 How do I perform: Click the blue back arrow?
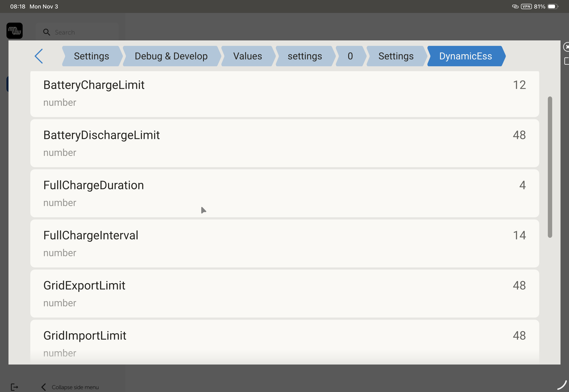coord(39,56)
